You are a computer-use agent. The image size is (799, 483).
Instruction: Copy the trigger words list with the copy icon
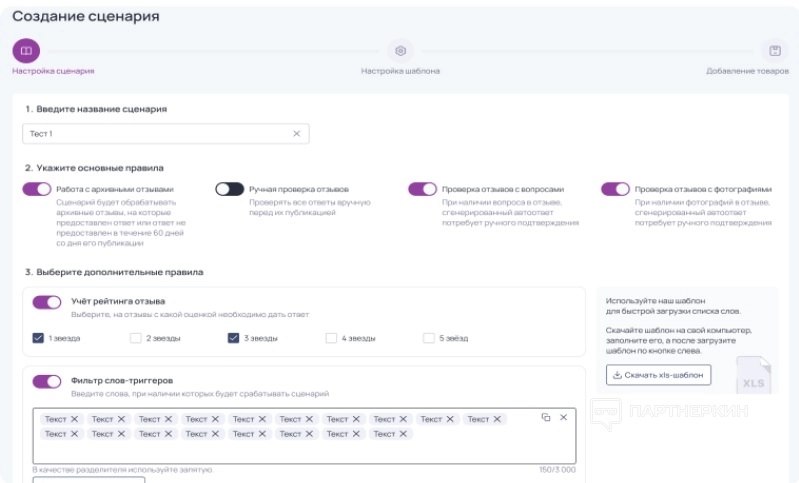point(546,417)
